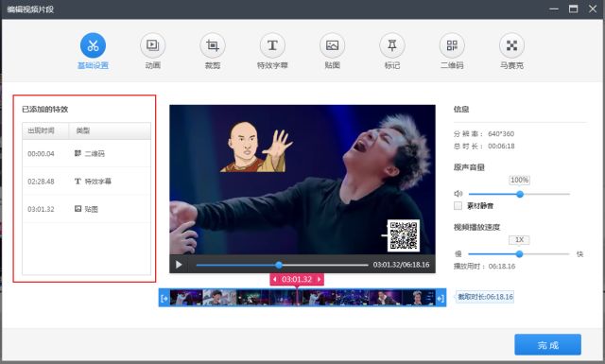Click the 640*360 resolution value

[501, 134]
